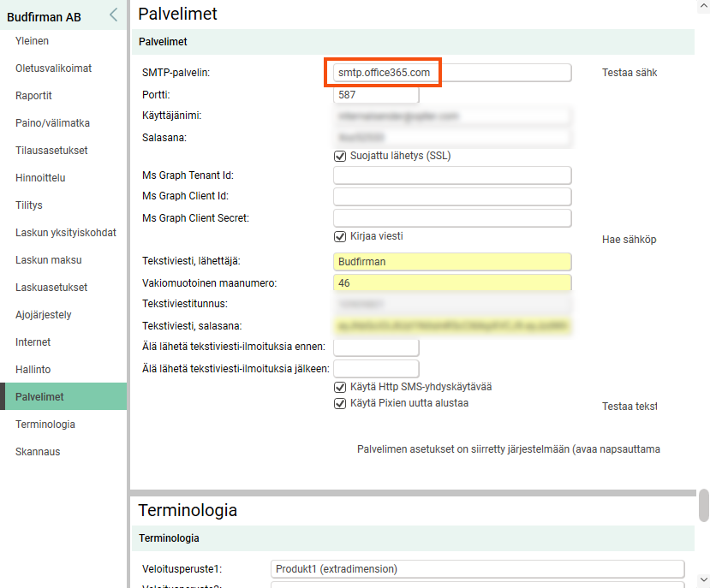Go to the Raportit section
This screenshot has width=710, height=588.
pos(34,96)
